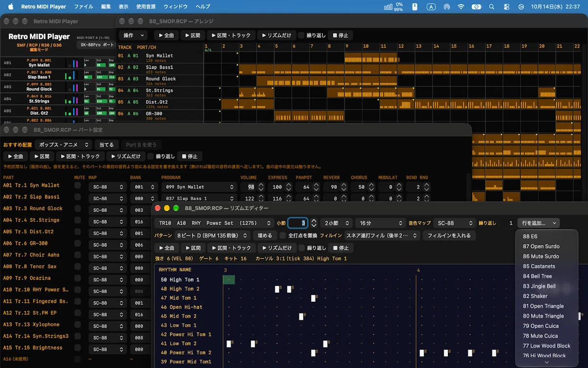Open スネア連打フィル fill-in dropdown
Viewport: 588px width, 368px height.
382,236
